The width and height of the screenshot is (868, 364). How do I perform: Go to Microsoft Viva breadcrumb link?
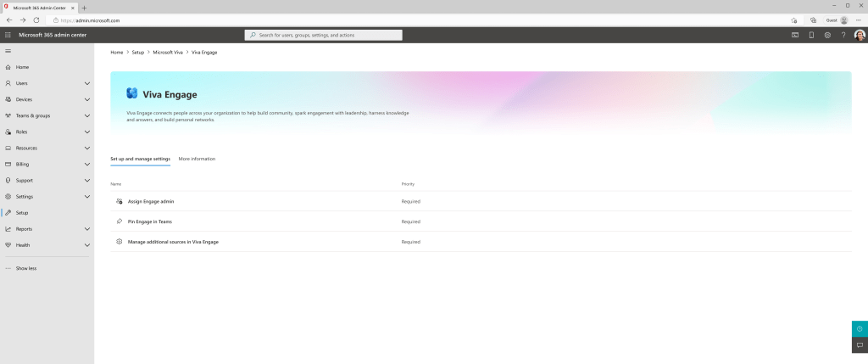pos(167,53)
